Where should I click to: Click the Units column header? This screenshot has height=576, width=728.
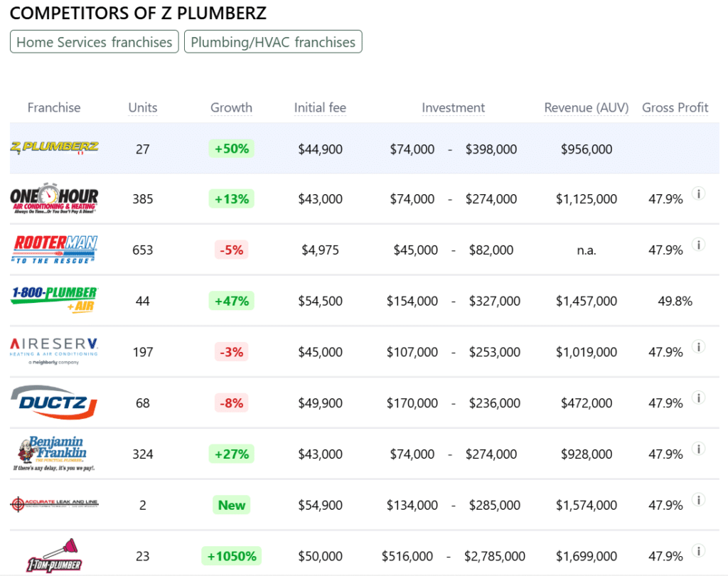tap(142, 108)
